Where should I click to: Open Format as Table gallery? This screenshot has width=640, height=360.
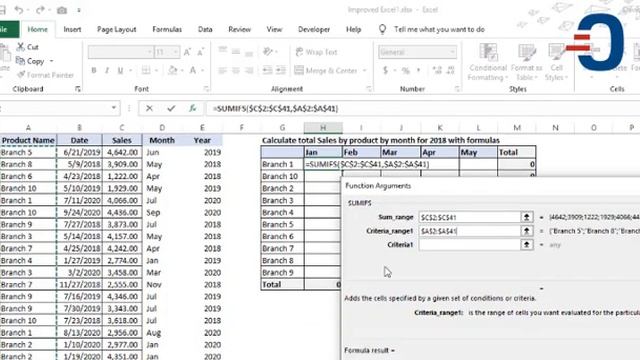[526, 62]
